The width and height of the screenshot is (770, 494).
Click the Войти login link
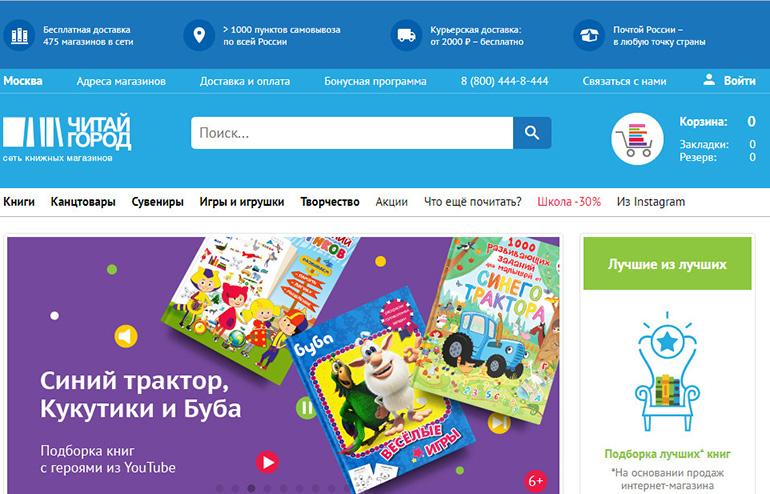coord(740,81)
